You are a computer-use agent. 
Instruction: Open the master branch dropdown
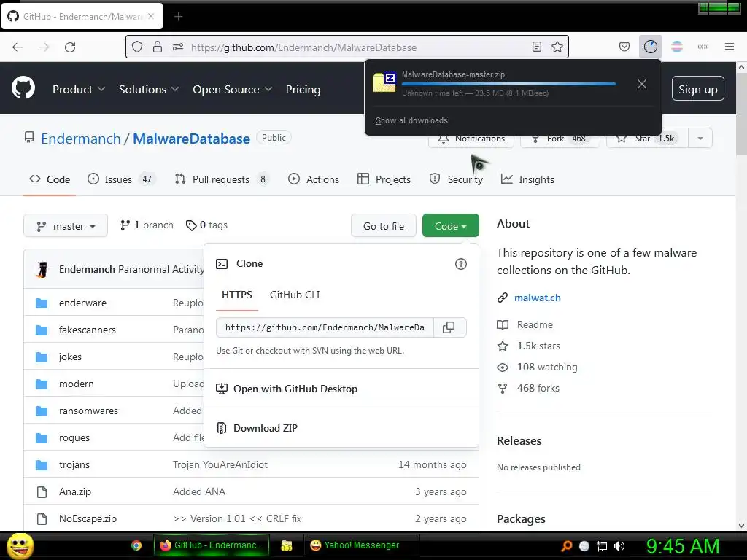(x=66, y=226)
